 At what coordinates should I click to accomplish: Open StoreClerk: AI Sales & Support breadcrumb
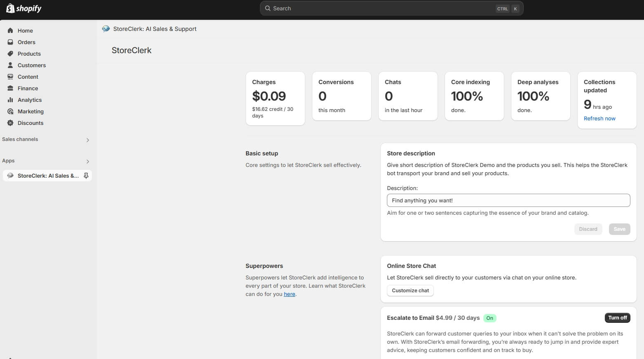[x=155, y=29]
